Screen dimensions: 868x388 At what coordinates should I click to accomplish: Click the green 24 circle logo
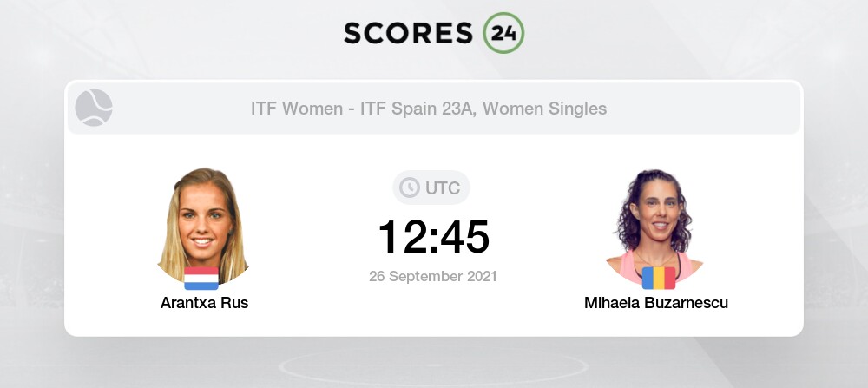point(503,33)
